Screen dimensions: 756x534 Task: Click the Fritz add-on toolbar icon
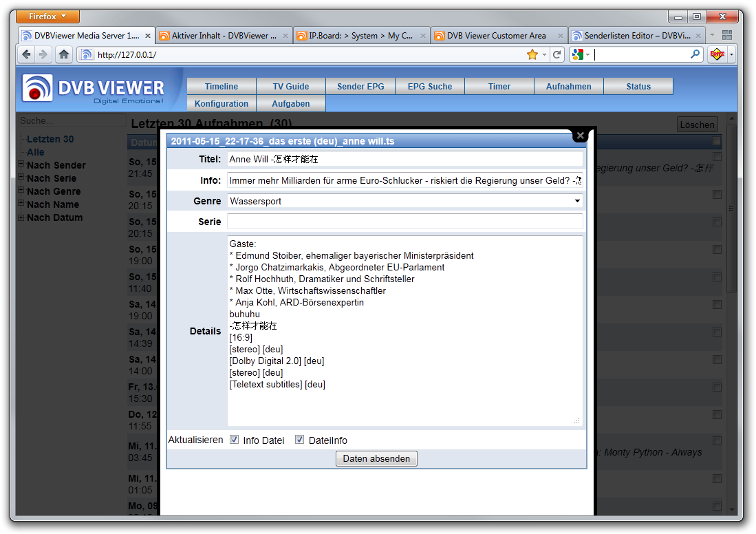point(717,54)
